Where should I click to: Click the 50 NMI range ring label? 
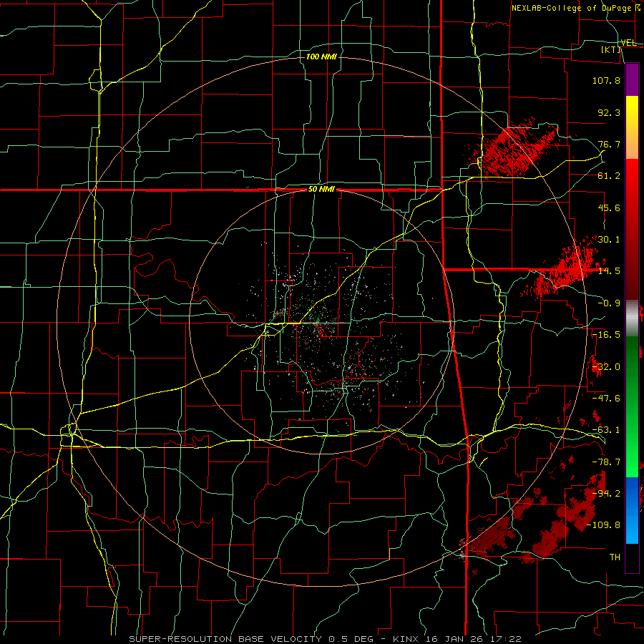[321, 190]
